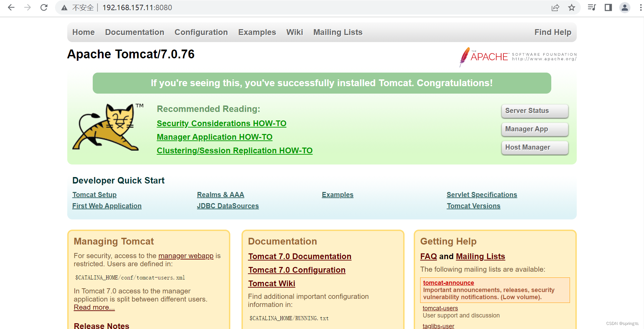Click the not-secure warning triangle icon

coord(64,8)
